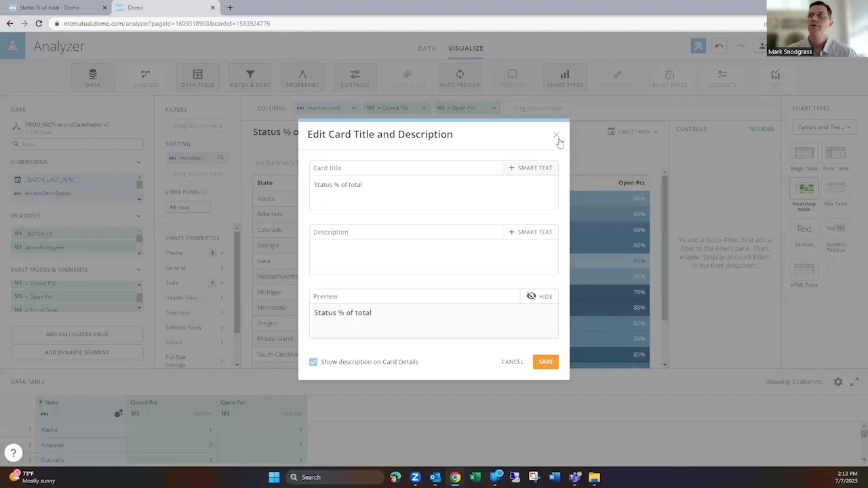Open the Properties tool
This screenshot has width=868, height=488.
302,78
